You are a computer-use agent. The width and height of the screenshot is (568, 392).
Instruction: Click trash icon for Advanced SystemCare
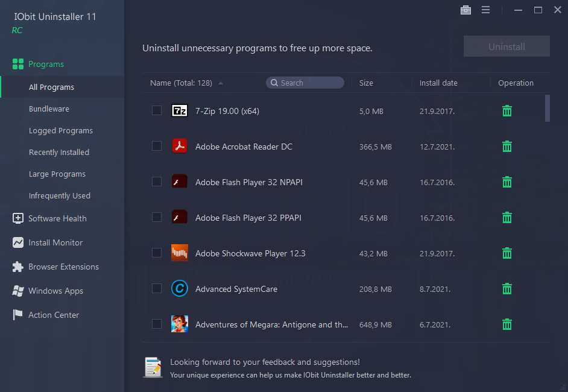(507, 289)
